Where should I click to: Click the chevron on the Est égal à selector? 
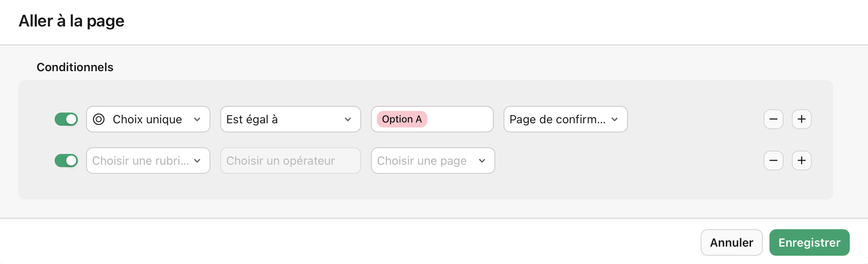348,120
